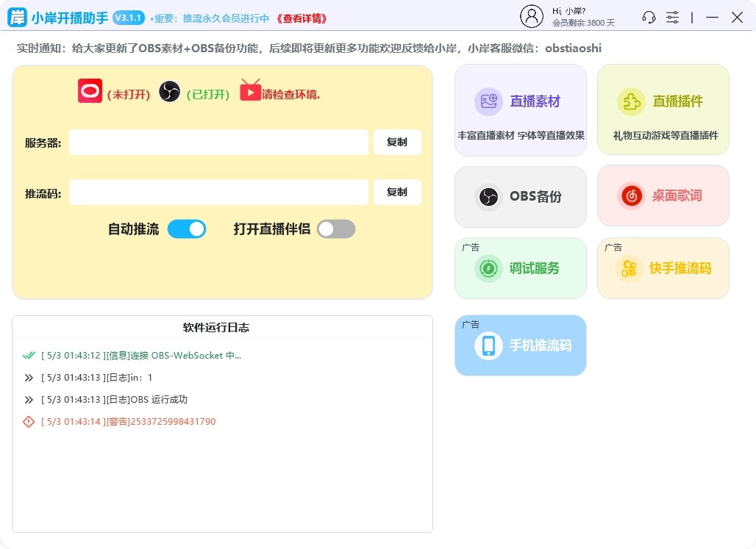The width and height of the screenshot is (756, 549).
Task: Click the 连接 OBS-WebSocket 中... log entry
Action: 140,355
